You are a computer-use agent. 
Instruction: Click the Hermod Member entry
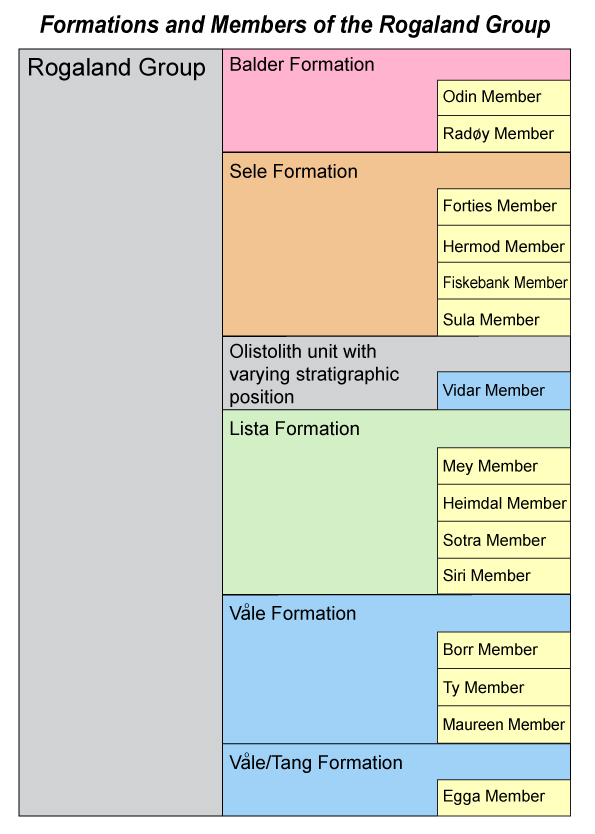click(504, 244)
